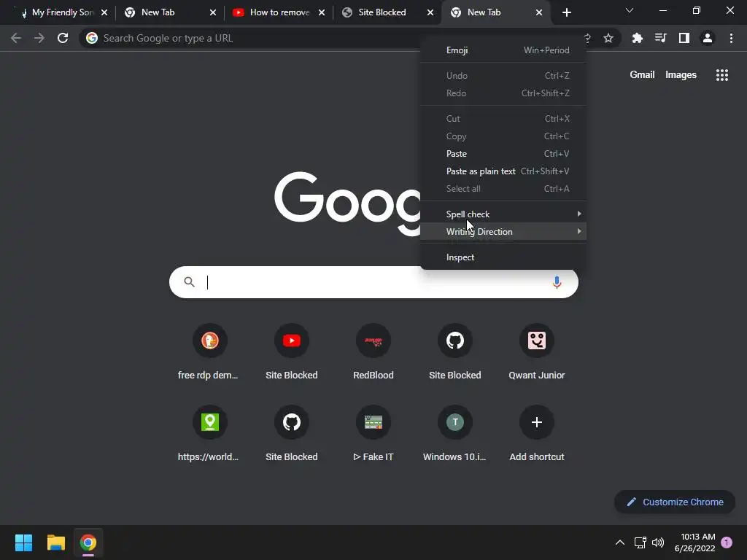Open a new tab with plus button

click(x=566, y=12)
